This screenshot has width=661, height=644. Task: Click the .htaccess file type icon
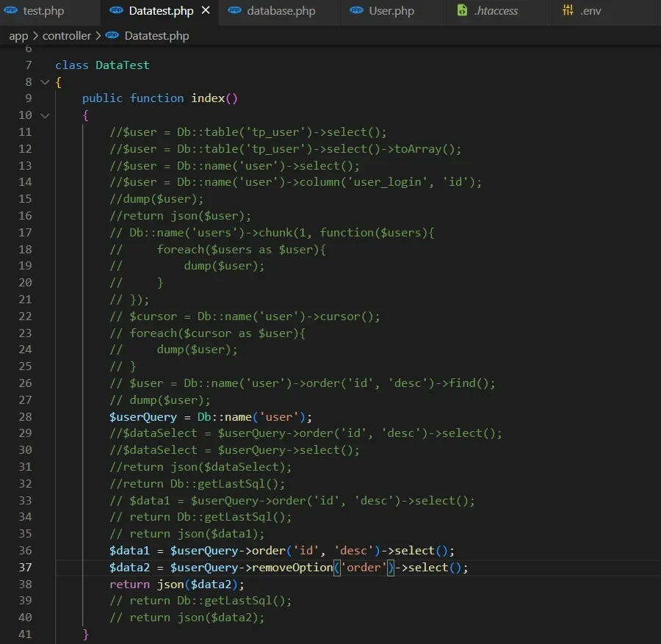462,10
